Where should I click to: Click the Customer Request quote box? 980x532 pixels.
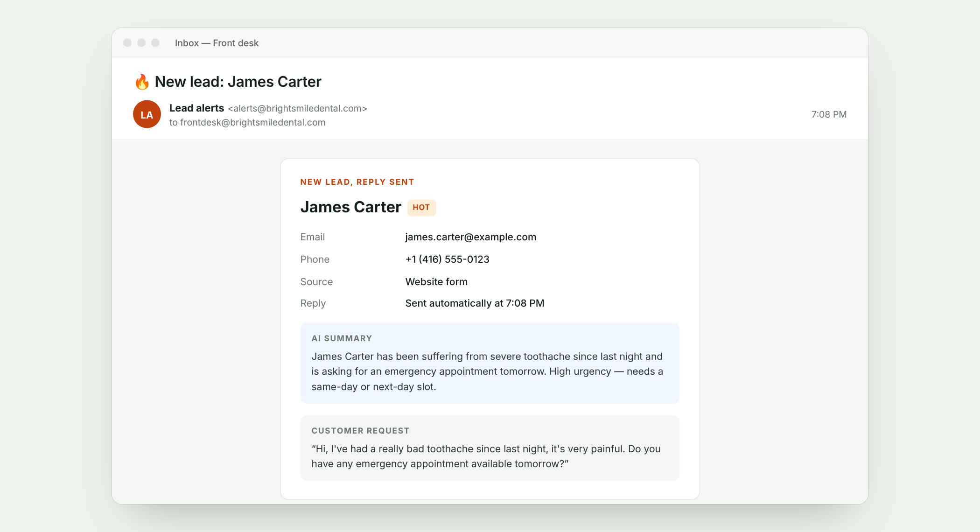coord(490,448)
